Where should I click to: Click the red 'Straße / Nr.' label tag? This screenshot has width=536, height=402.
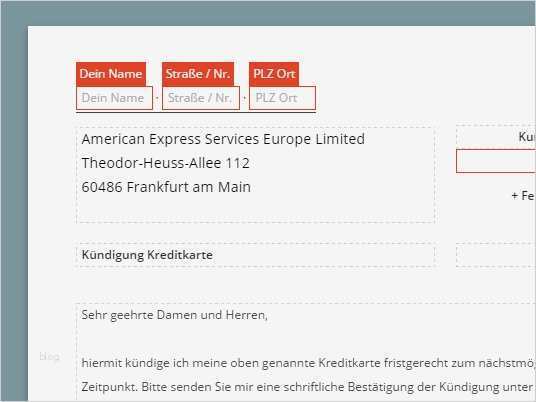click(x=198, y=74)
